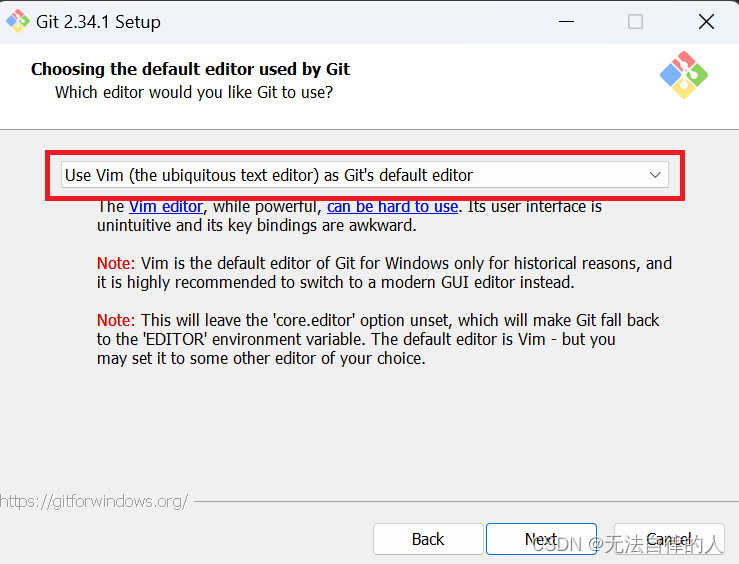Image resolution: width=739 pixels, height=564 pixels.
Task: Click the https://gitforwindows.org/ text
Action: pos(94,501)
